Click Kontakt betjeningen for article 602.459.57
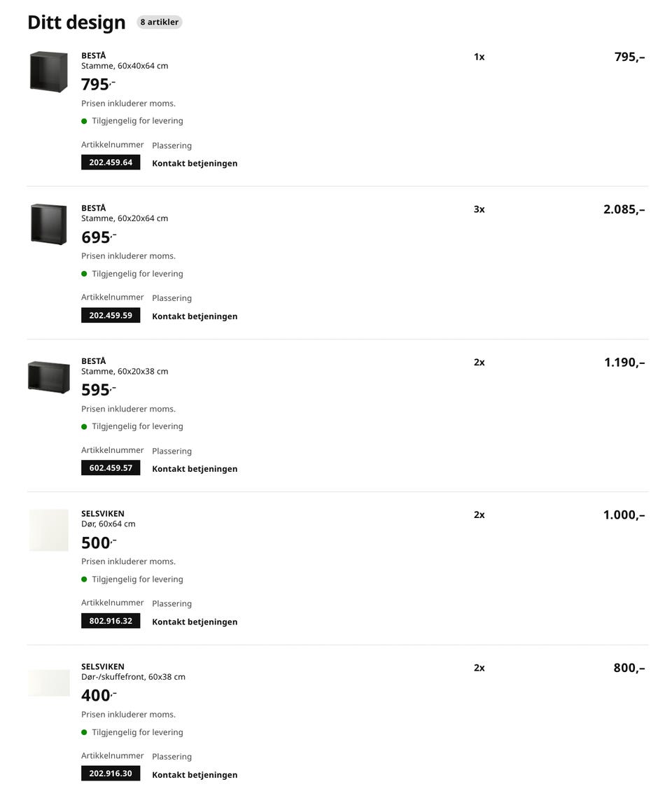 pyautogui.click(x=195, y=469)
